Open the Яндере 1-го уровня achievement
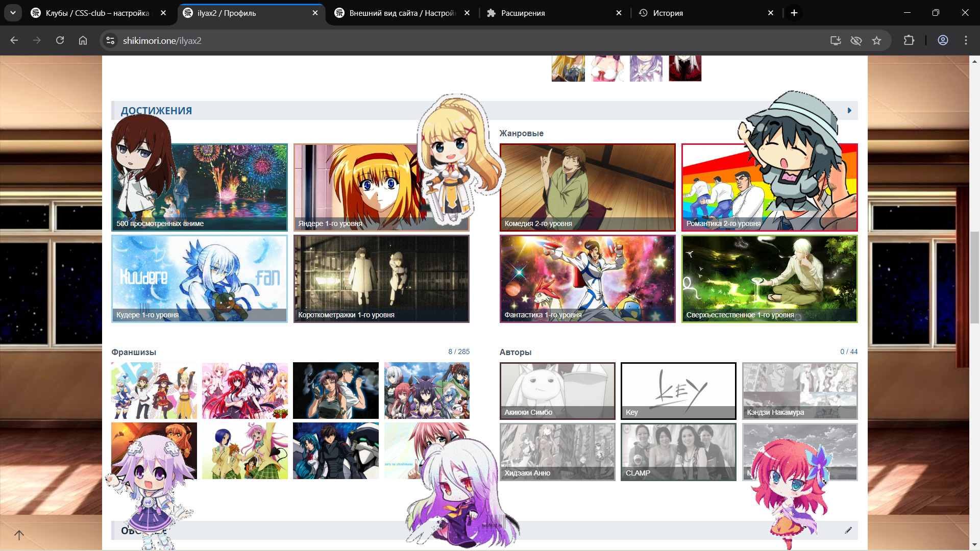This screenshot has height=551, width=980. point(381,187)
